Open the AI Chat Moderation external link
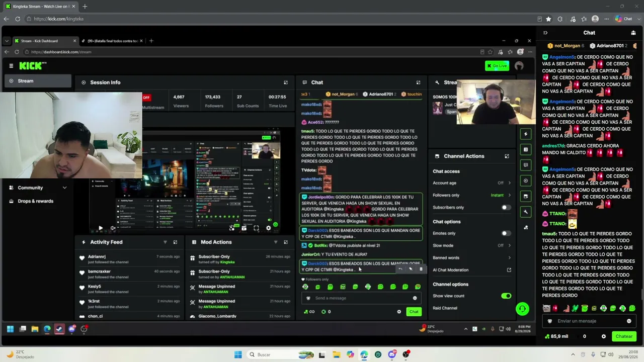The image size is (644, 362). [509, 270]
